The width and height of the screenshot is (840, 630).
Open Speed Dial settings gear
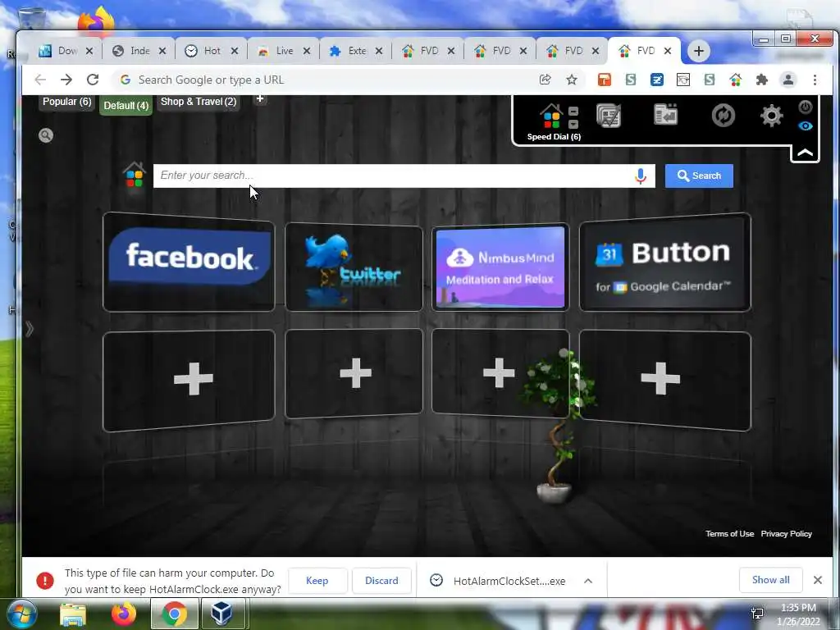pyautogui.click(x=771, y=115)
